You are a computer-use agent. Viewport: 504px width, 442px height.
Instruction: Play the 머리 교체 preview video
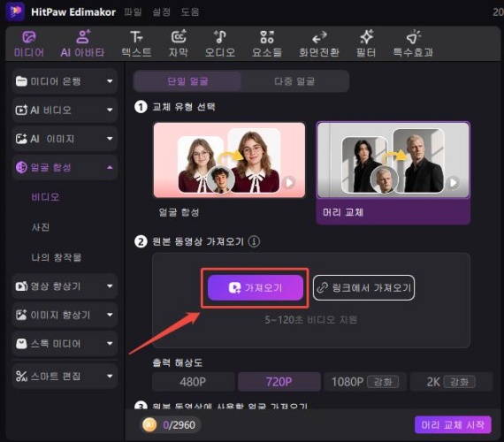pyautogui.click(x=454, y=183)
